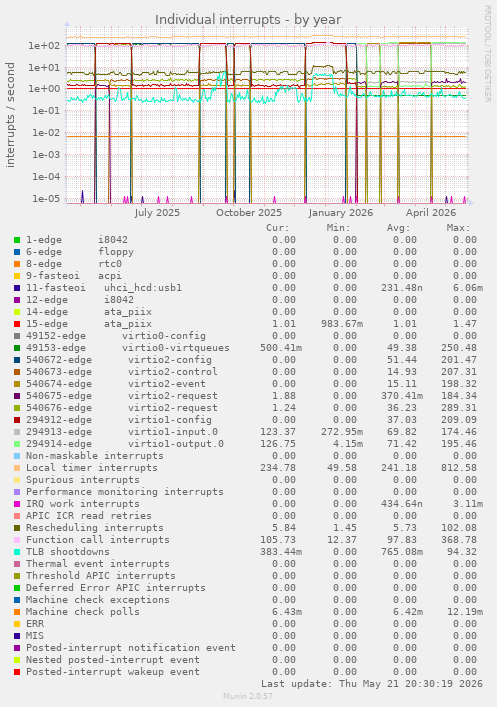497x707 pixels.
Task: Click the 'Munin 2.0.57' footer text
Action: [248, 697]
